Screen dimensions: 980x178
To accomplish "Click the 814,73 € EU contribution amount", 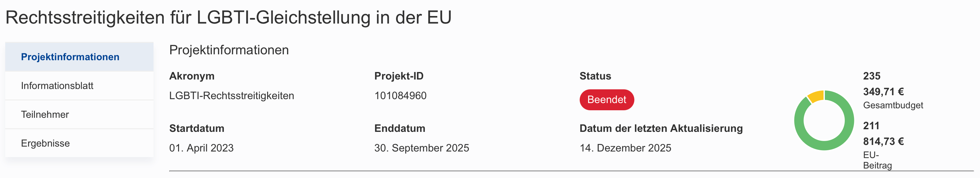I will tap(883, 141).
